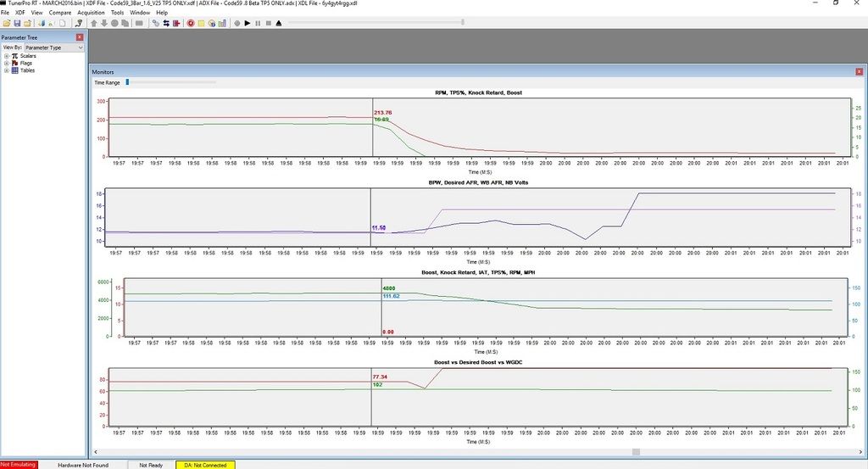Click the DA: Not Connected status indicator
Screen dimensions: 868x469
(x=205, y=465)
